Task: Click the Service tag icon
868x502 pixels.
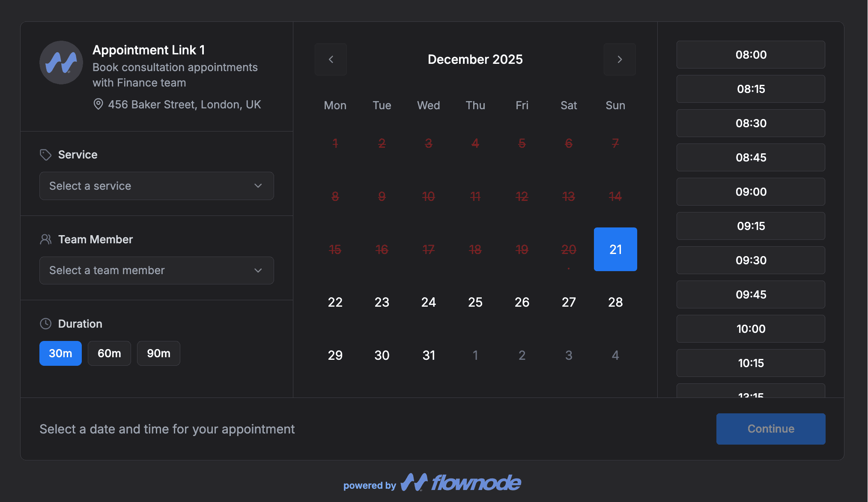Action: coord(46,155)
